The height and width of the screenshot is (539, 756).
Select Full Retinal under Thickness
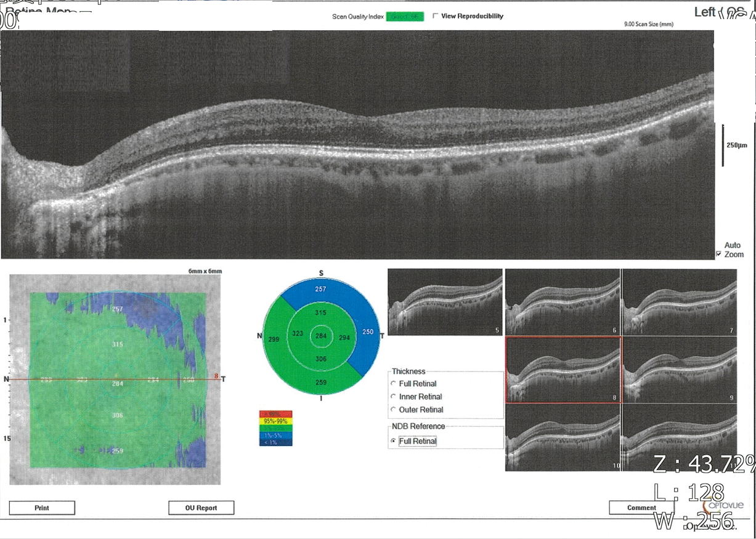pos(394,384)
